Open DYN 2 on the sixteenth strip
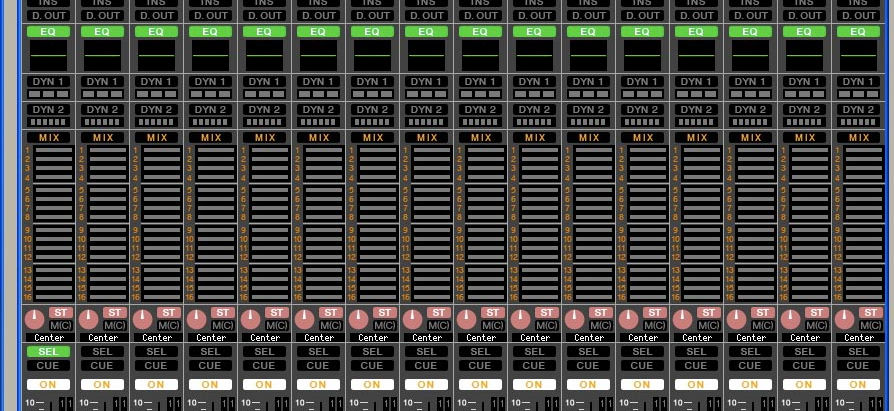 pos(858,109)
